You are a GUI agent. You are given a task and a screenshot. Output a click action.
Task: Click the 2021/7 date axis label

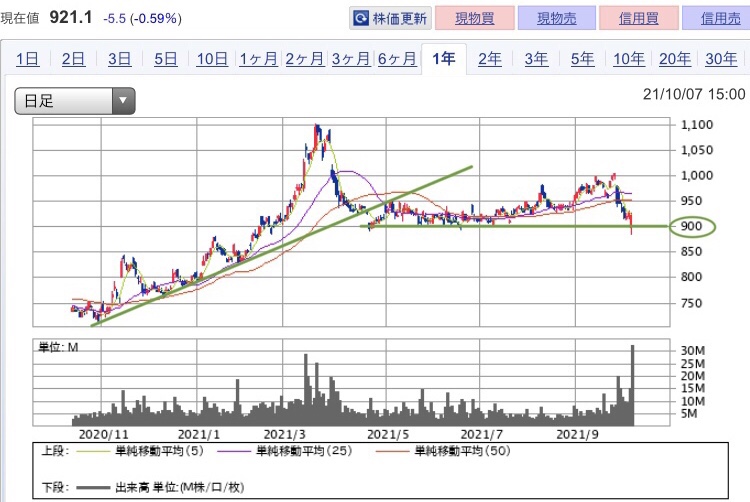click(482, 435)
